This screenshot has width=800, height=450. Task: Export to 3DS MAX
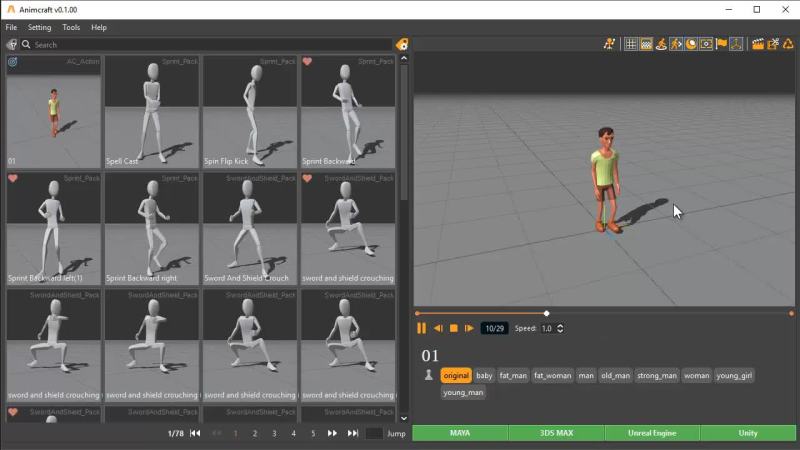556,433
